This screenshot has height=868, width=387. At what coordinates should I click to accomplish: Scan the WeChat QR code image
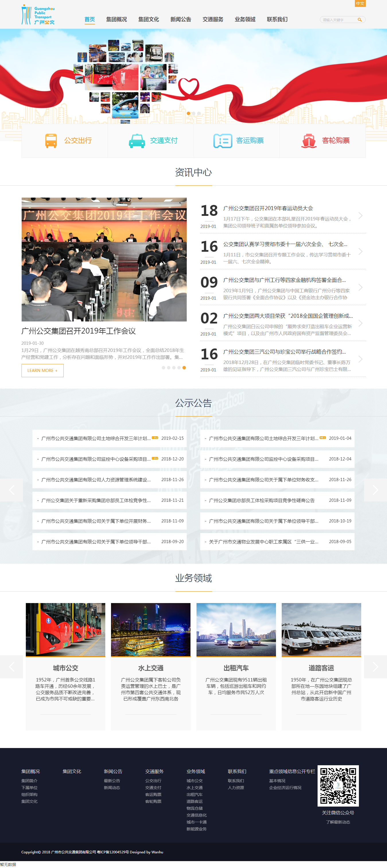click(338, 785)
